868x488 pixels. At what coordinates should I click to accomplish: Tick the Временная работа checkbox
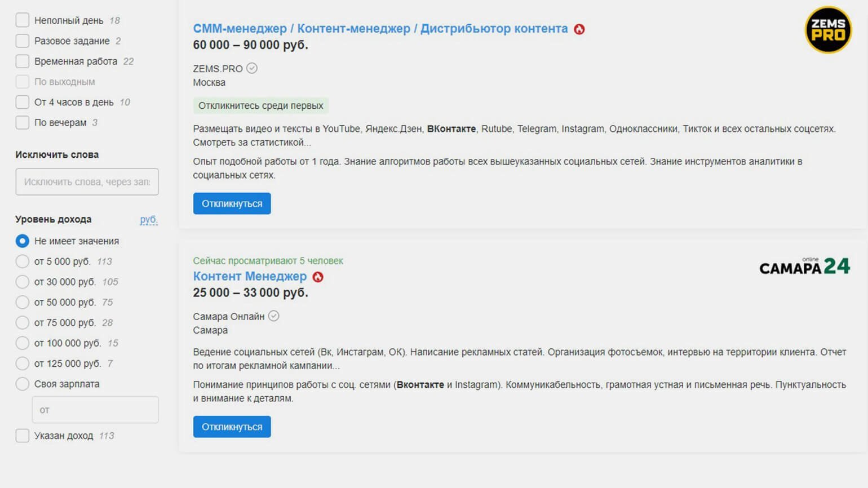[x=23, y=61]
